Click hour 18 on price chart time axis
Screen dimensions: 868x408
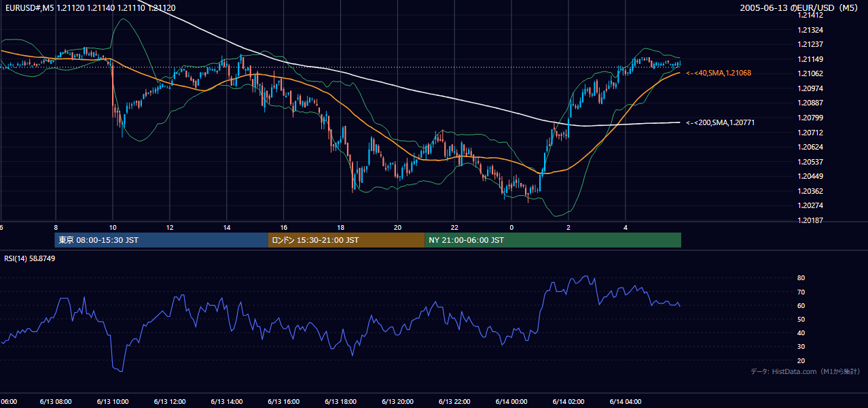tap(341, 228)
